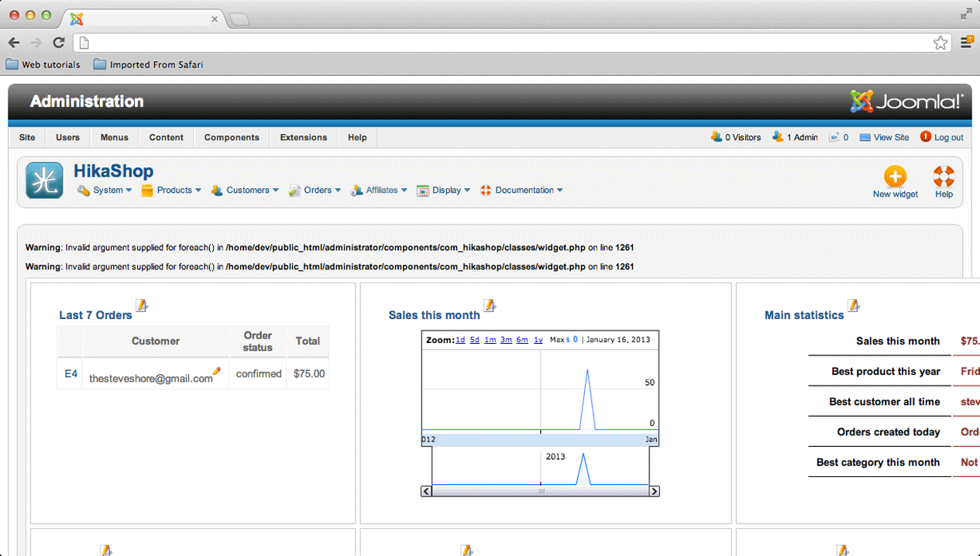This screenshot has width=980, height=556.
Task: Click the New widget plus icon
Action: [895, 177]
